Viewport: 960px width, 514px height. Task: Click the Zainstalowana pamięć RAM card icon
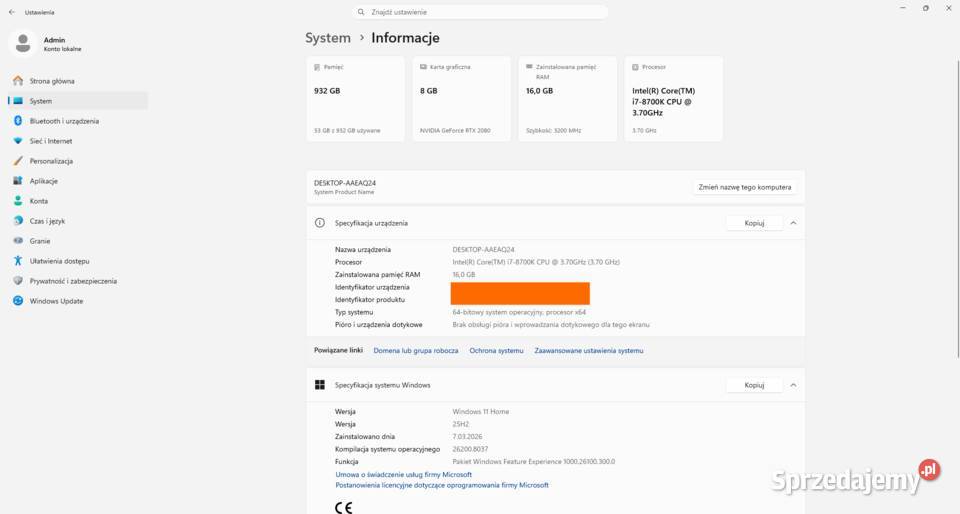coord(530,67)
